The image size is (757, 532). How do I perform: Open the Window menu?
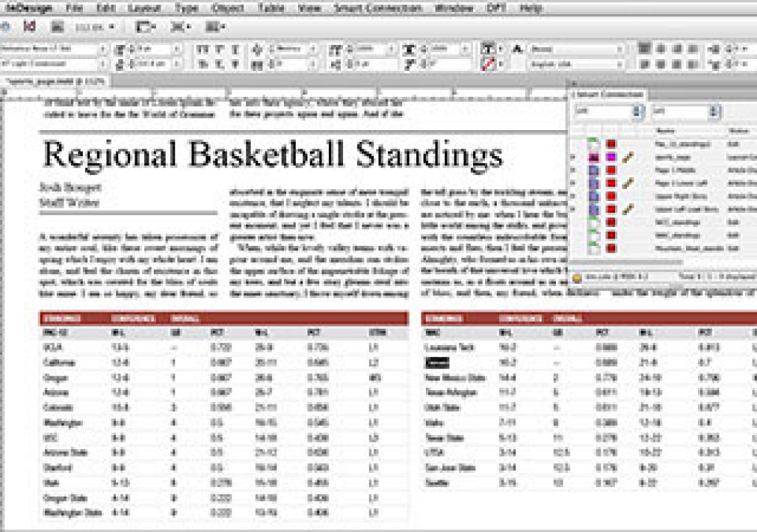453,7
